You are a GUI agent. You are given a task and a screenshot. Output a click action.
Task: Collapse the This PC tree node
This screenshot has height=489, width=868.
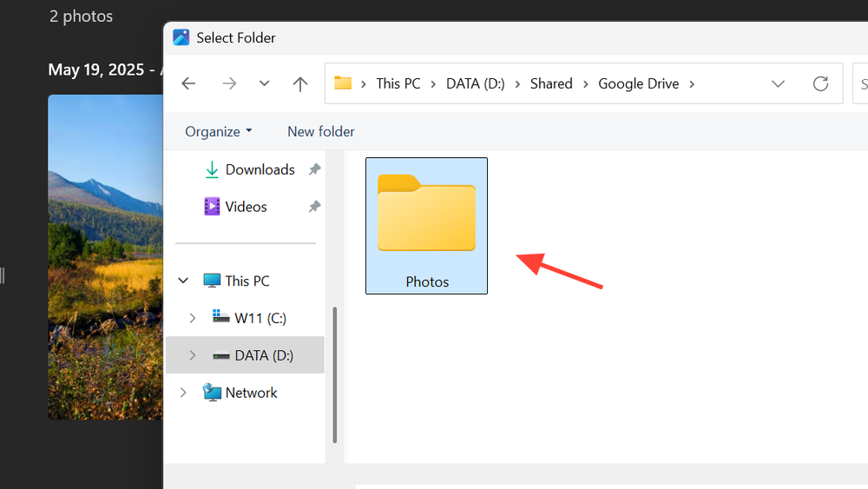click(x=183, y=281)
